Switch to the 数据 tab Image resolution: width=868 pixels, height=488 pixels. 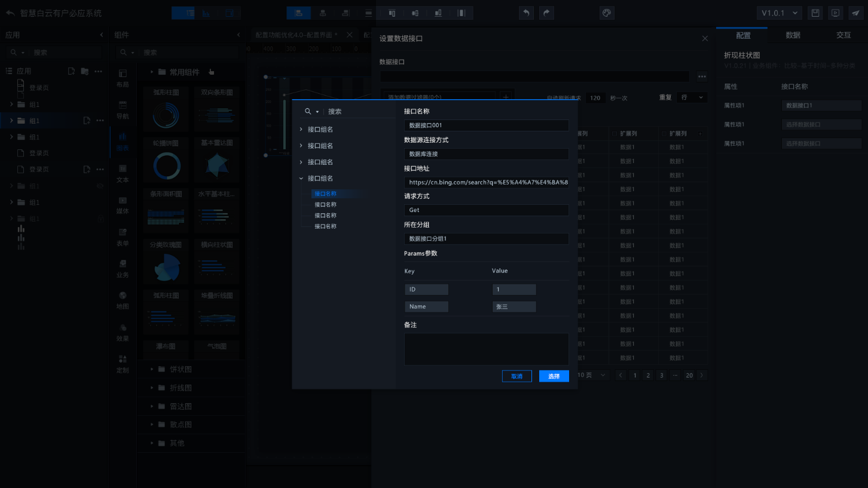(793, 35)
